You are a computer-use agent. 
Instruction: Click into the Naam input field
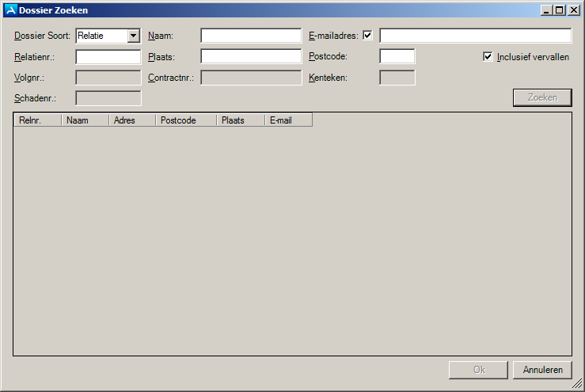(251, 36)
